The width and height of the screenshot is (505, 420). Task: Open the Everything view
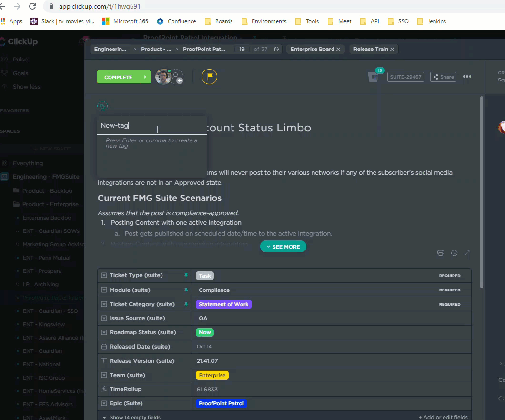pos(28,163)
